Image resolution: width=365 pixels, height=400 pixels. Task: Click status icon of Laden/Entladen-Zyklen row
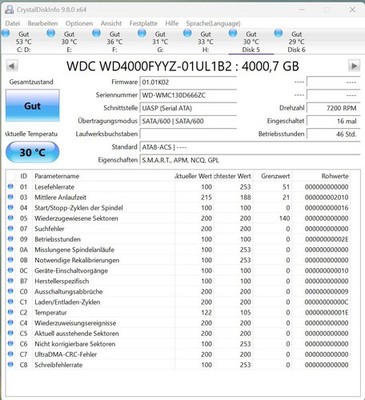pyautogui.click(x=11, y=302)
